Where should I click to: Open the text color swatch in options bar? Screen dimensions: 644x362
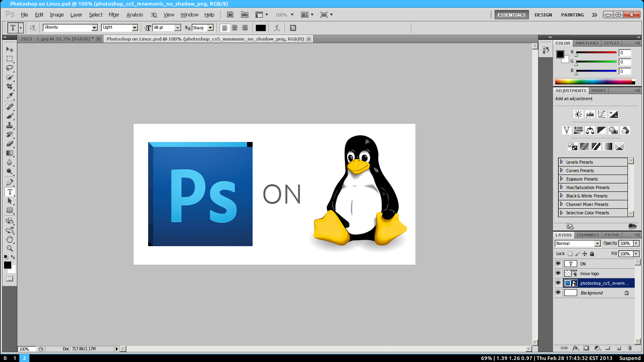(261, 28)
